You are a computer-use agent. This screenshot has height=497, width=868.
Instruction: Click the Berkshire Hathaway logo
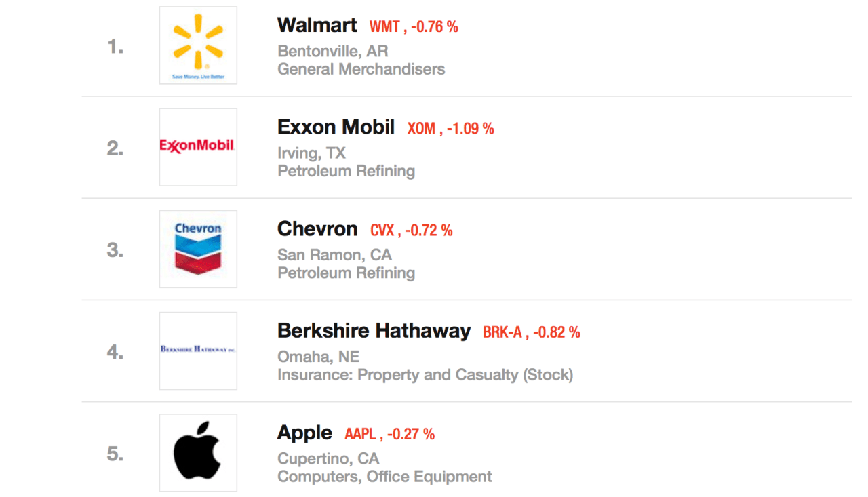coord(198,350)
